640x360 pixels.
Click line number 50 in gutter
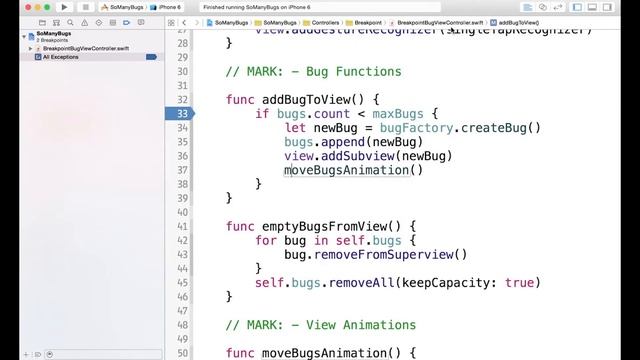point(182,353)
